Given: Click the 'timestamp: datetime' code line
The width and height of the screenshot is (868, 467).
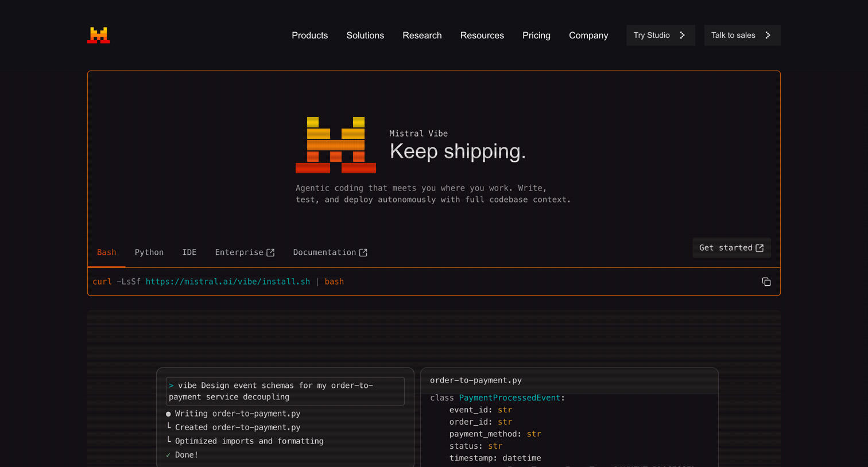Looking at the screenshot, I should pyautogui.click(x=495, y=458).
